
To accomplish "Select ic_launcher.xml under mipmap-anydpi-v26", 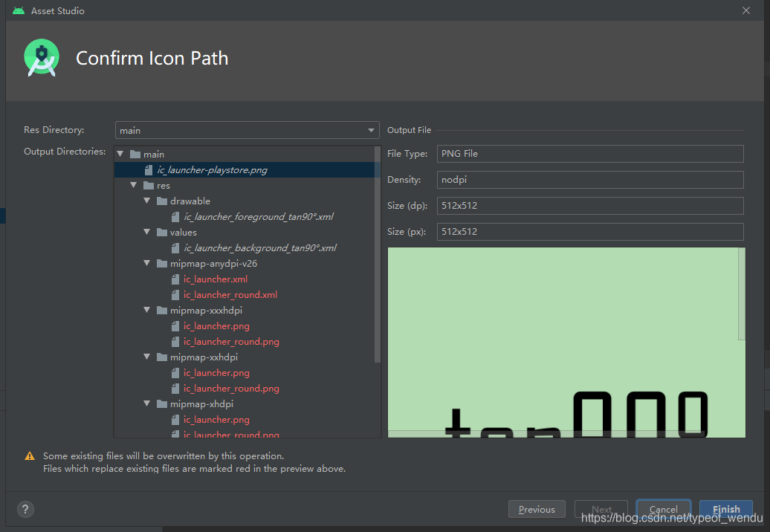I will pos(216,279).
